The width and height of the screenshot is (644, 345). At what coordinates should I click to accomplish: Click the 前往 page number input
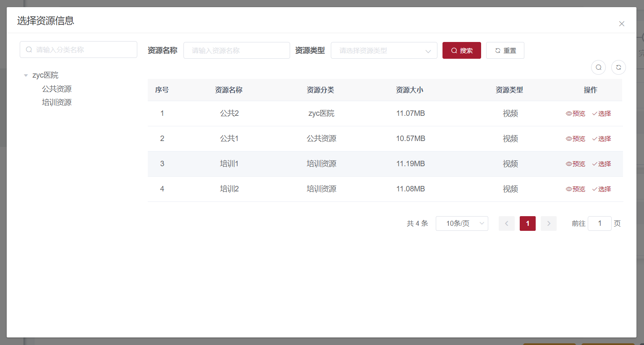(599, 223)
